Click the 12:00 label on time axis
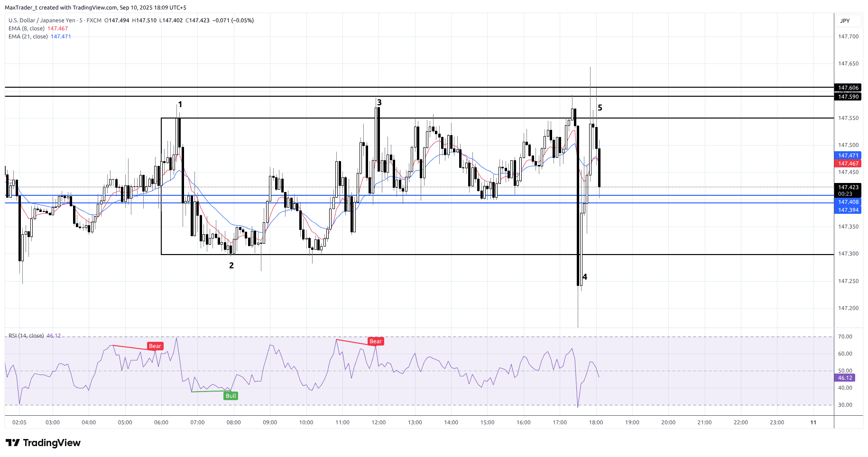This screenshot has height=457, width=868. tap(379, 422)
